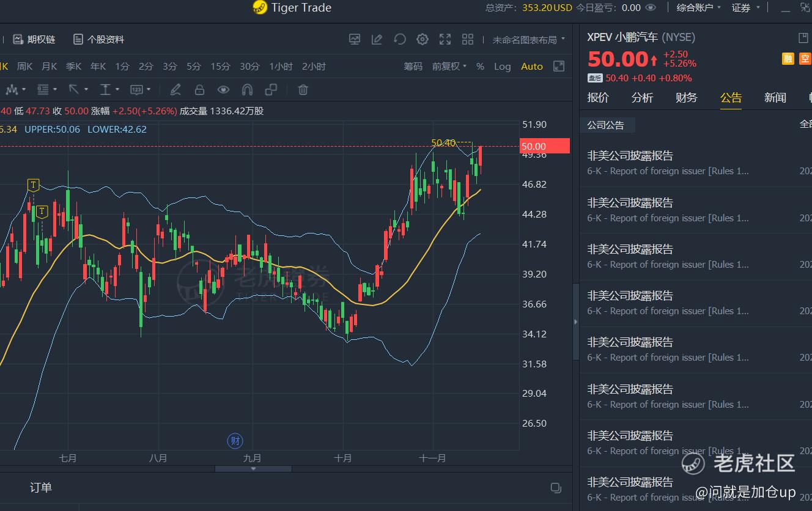Open the 证券 securities dropdown
This screenshot has height=511, width=812.
(746, 8)
